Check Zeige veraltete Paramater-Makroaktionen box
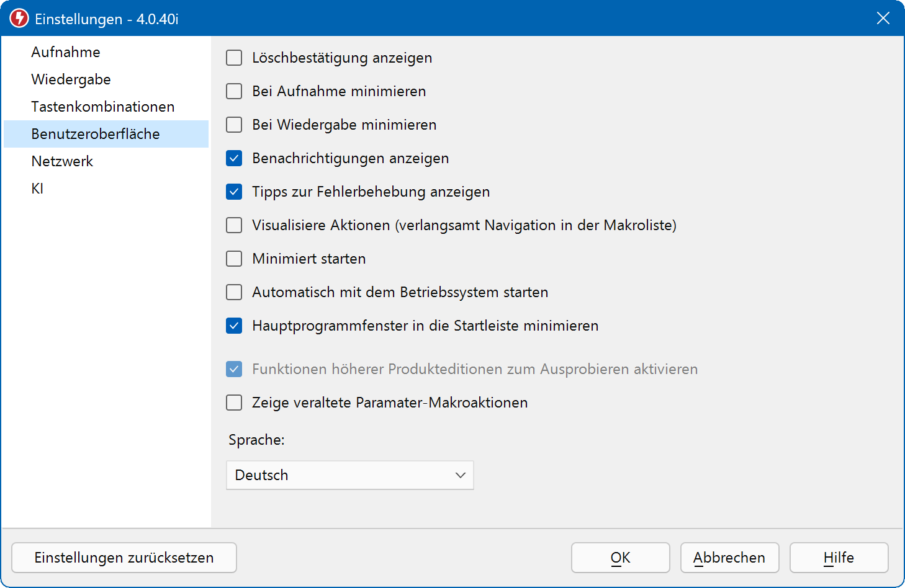The image size is (905, 588). 234,403
